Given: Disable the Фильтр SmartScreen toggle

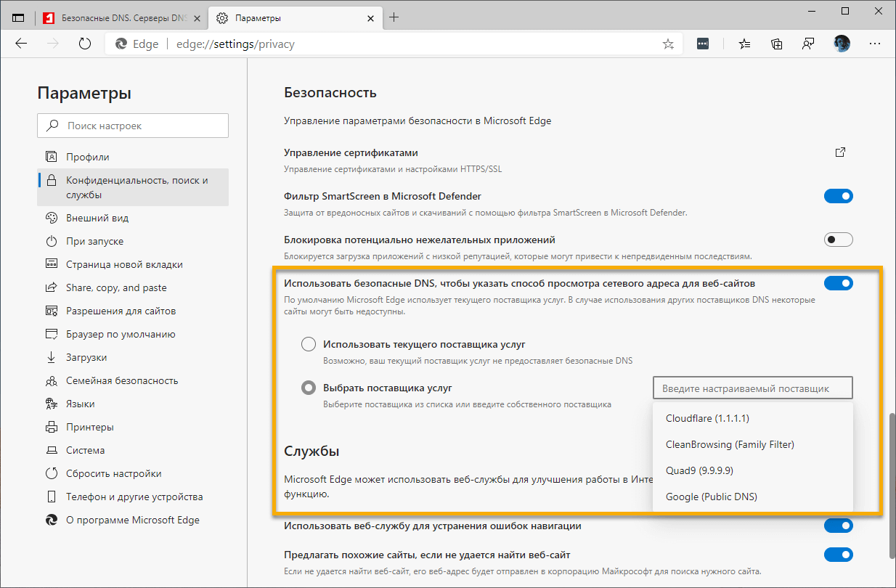Looking at the screenshot, I should coord(838,196).
